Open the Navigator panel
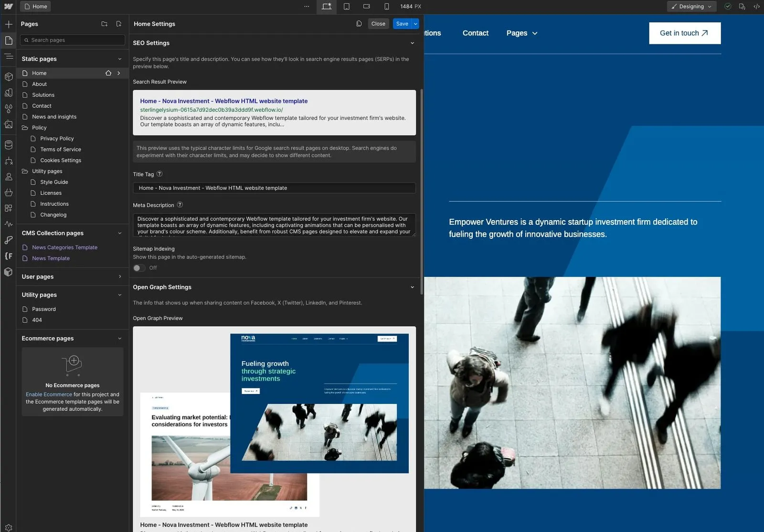This screenshot has height=532, width=764. click(x=8, y=56)
